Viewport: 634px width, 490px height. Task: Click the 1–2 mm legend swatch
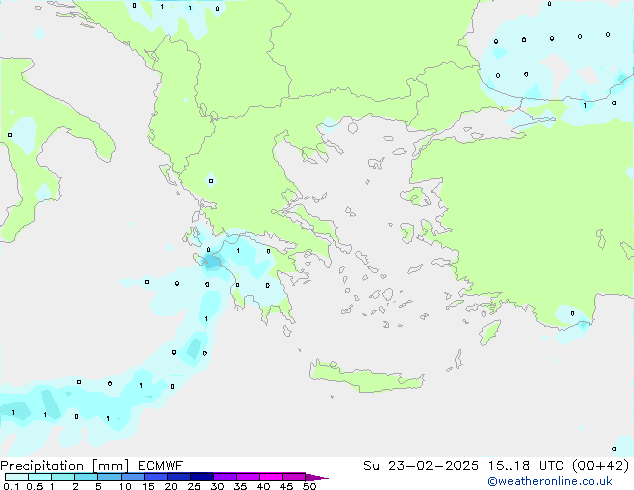63,477
